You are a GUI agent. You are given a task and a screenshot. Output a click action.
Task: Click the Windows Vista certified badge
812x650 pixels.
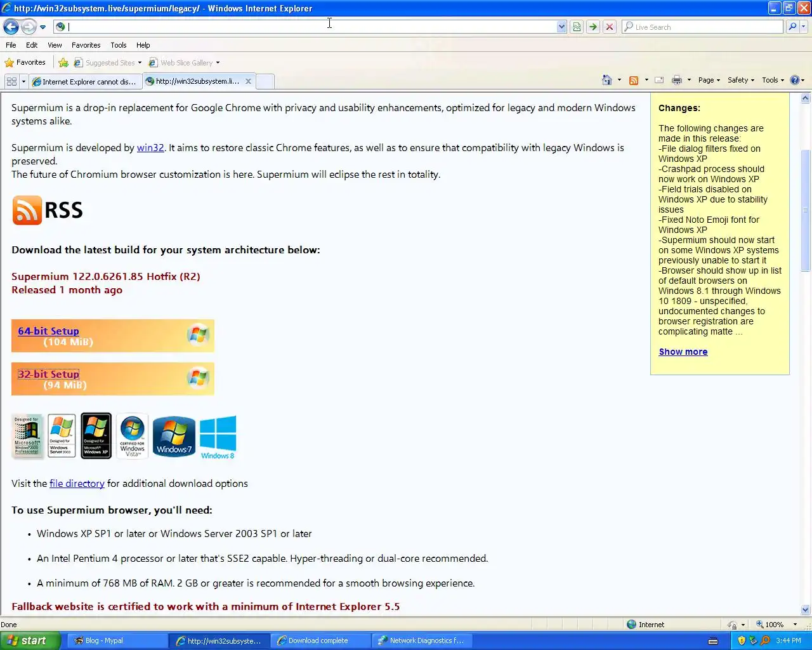coord(132,435)
